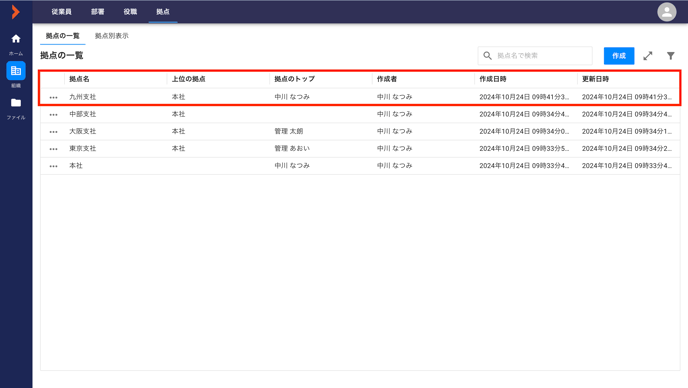Expand the table to full screen
This screenshot has width=688, height=388.
pos(648,56)
